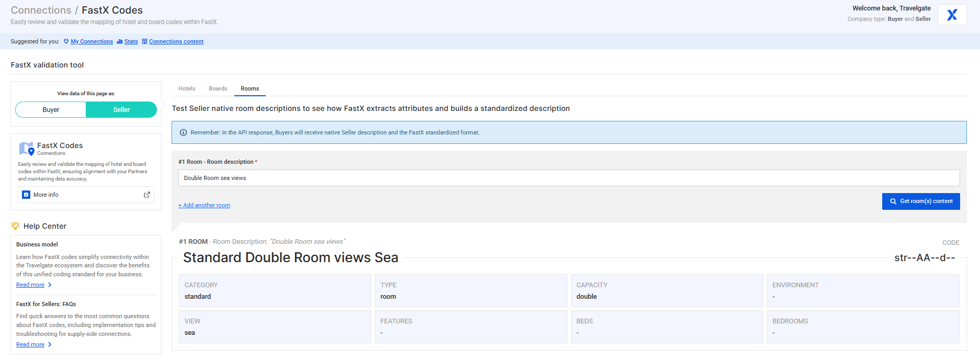The width and height of the screenshot is (980, 360).
Task: Click the building icon beside Connections content
Action: 145,41
